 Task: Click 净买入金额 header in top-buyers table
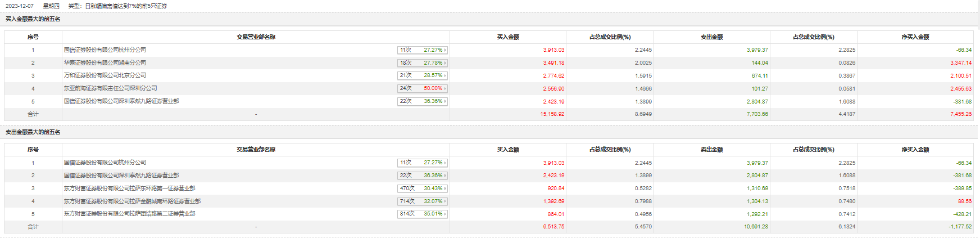tap(915, 37)
